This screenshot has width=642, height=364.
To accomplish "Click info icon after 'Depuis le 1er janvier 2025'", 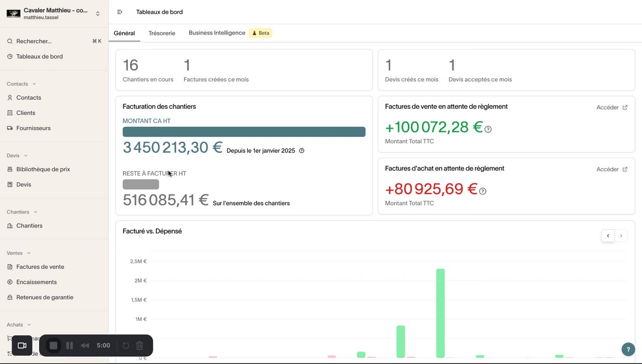I will pyautogui.click(x=301, y=150).
